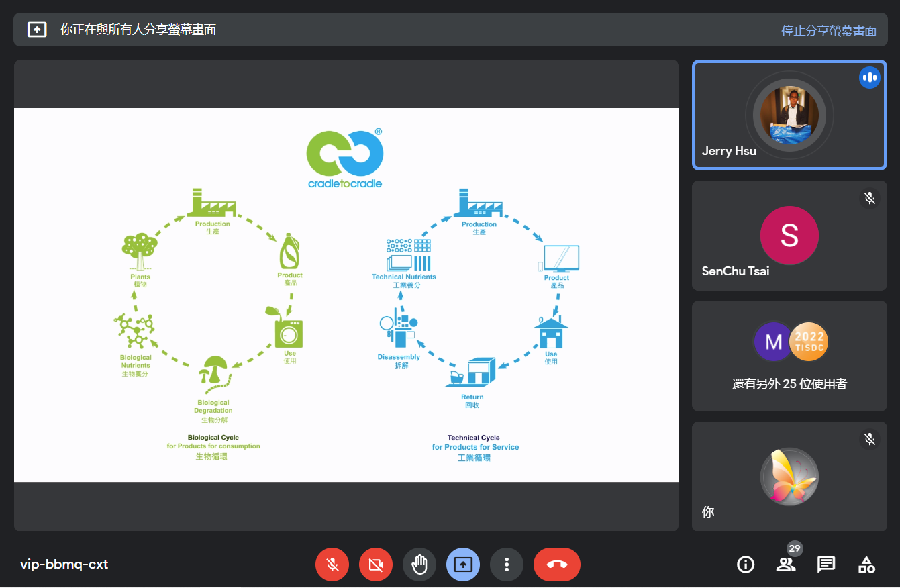Viewport: 900px width, 588px height.
Task: Show the participants list with 29 people
Action: (786, 565)
